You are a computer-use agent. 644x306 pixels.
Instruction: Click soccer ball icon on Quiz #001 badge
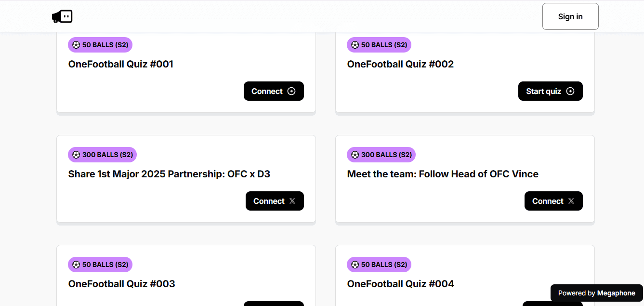(x=76, y=45)
